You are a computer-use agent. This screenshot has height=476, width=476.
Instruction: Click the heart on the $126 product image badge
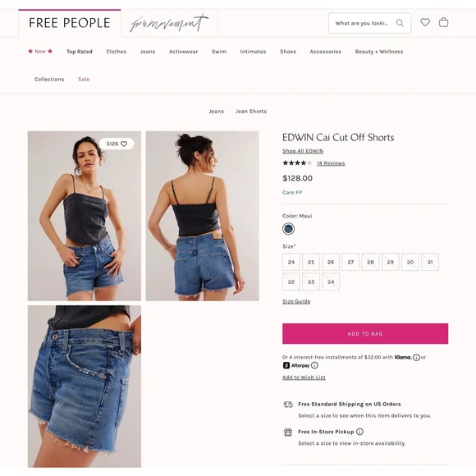(124, 144)
